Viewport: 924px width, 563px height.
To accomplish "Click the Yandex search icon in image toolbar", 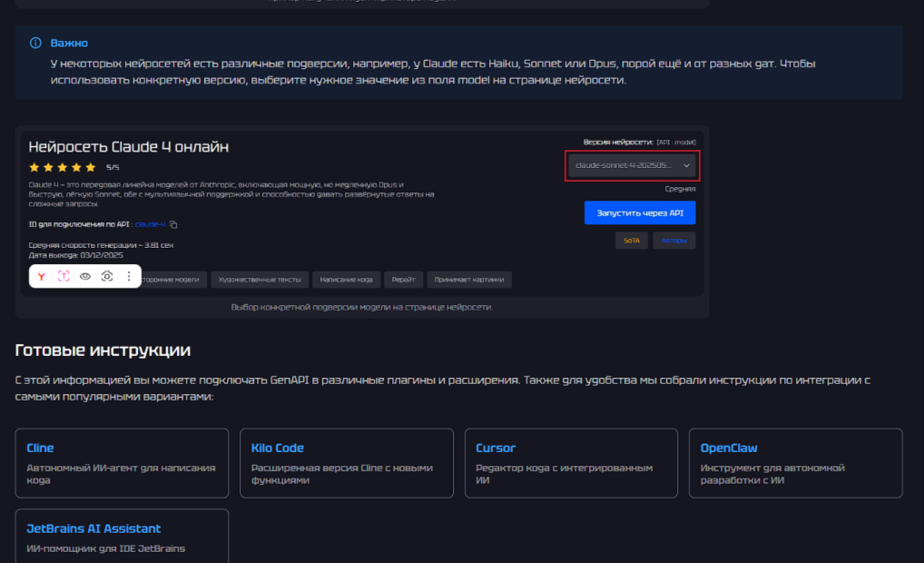I will pos(42,277).
